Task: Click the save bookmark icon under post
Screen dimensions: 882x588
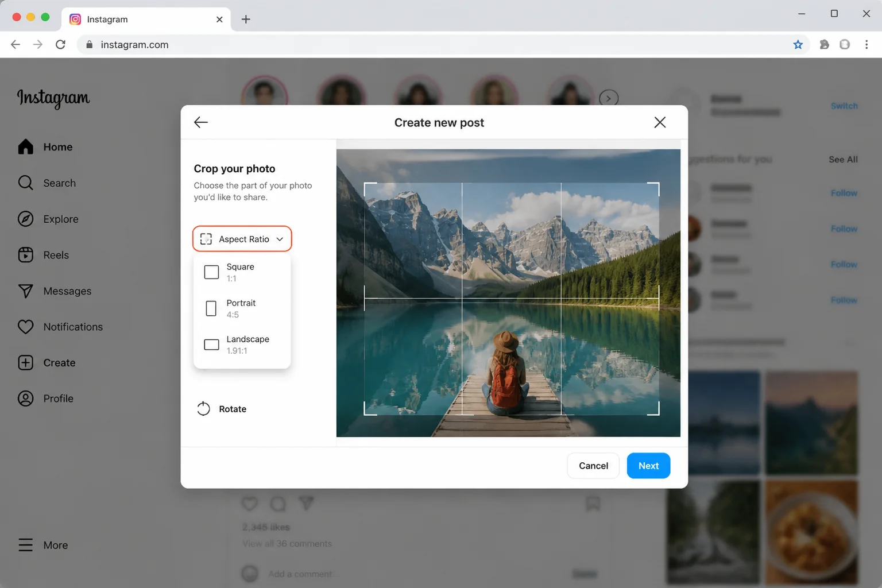Action: pyautogui.click(x=593, y=504)
